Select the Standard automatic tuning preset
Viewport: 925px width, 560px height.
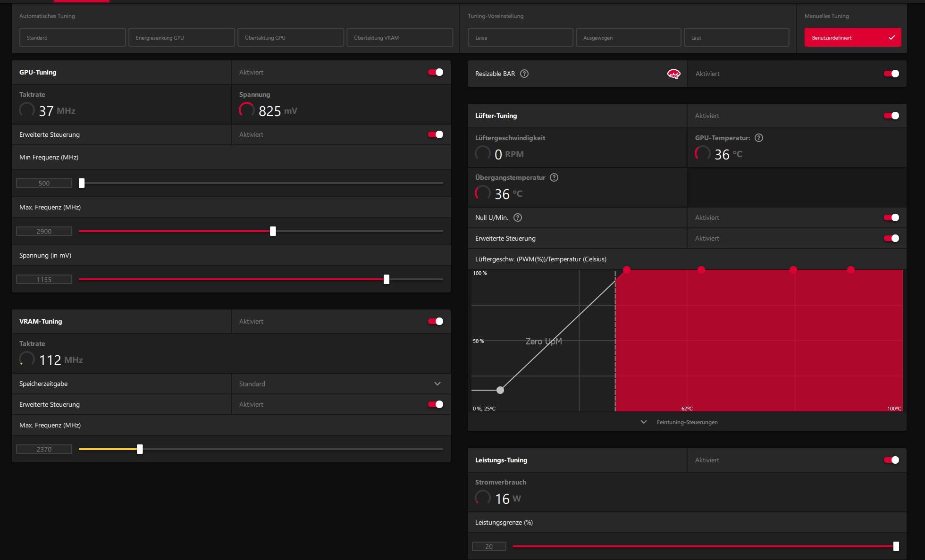tap(73, 37)
